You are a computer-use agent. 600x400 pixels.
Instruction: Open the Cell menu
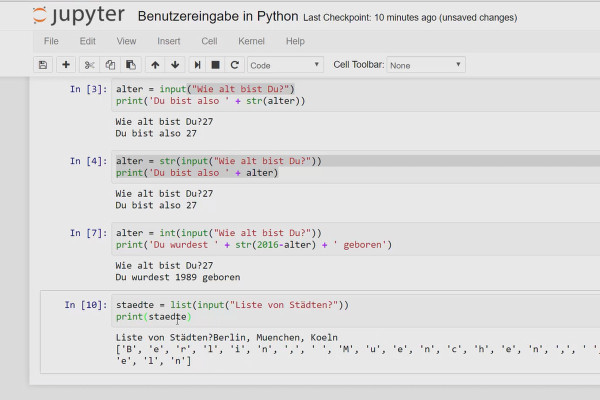(209, 41)
